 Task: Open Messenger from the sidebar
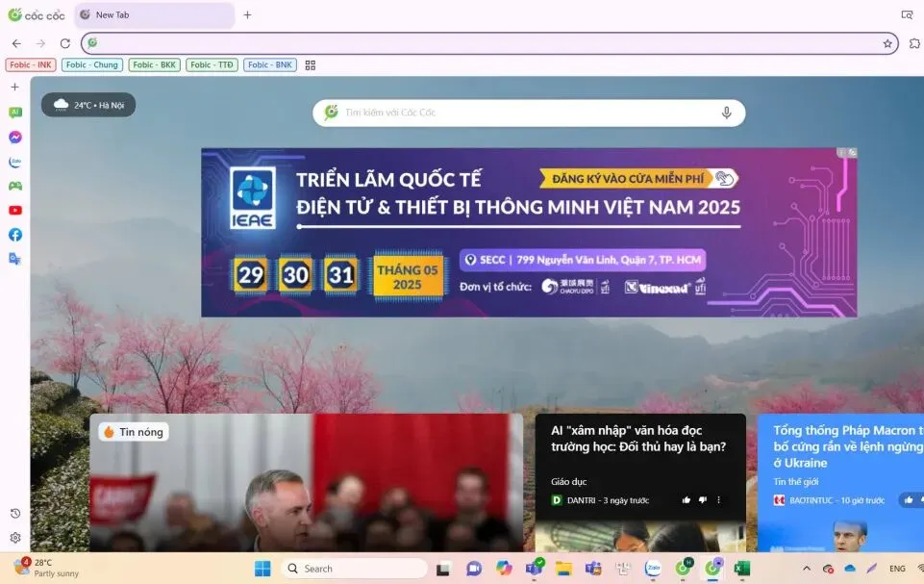[15, 137]
